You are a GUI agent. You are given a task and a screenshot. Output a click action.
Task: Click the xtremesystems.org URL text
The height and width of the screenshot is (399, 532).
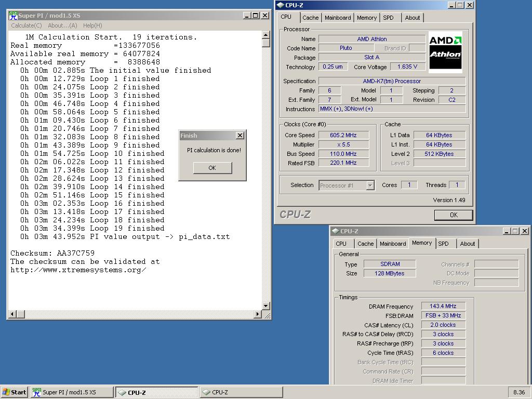(x=78, y=270)
